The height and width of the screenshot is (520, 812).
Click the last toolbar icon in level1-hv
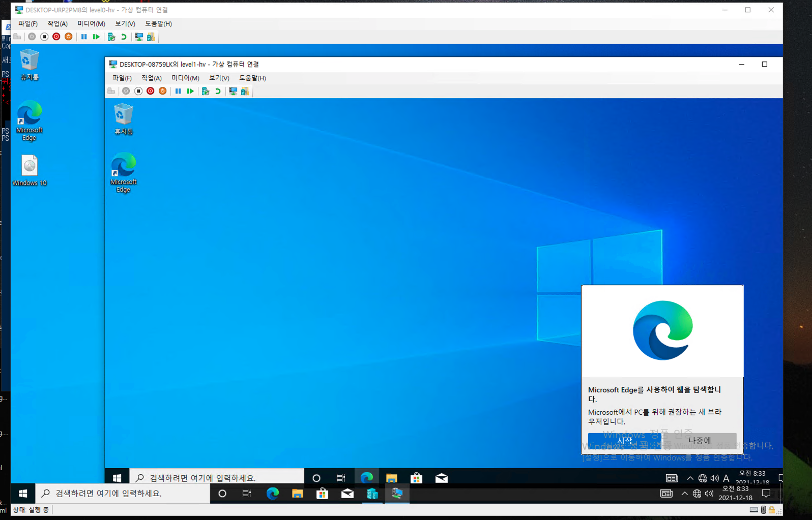[x=245, y=91]
